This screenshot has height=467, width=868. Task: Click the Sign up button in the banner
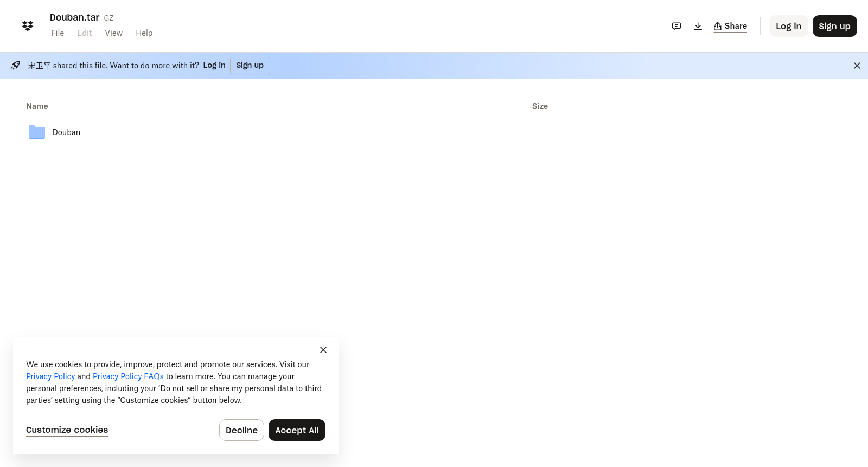pos(250,66)
